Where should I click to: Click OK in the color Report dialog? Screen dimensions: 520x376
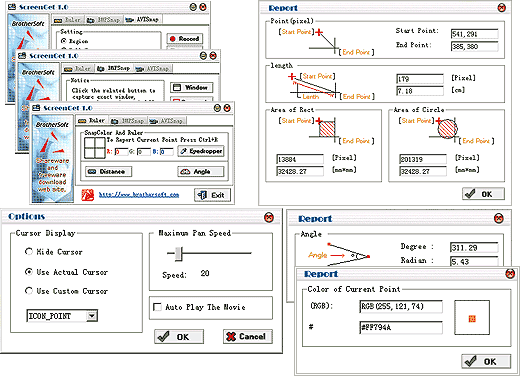click(486, 361)
